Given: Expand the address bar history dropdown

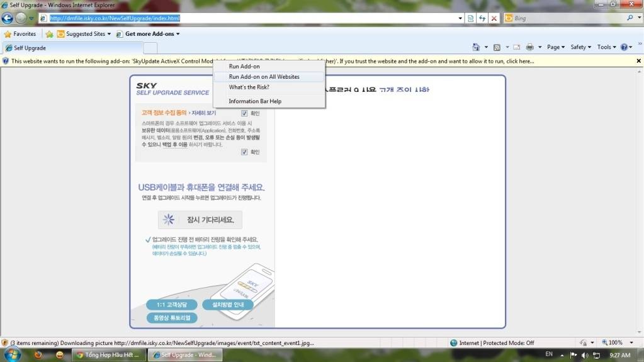Looking at the screenshot, I should (x=460, y=18).
